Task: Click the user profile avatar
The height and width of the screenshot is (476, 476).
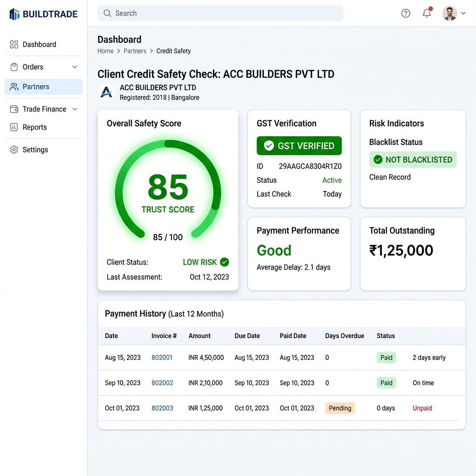Action: (x=450, y=13)
